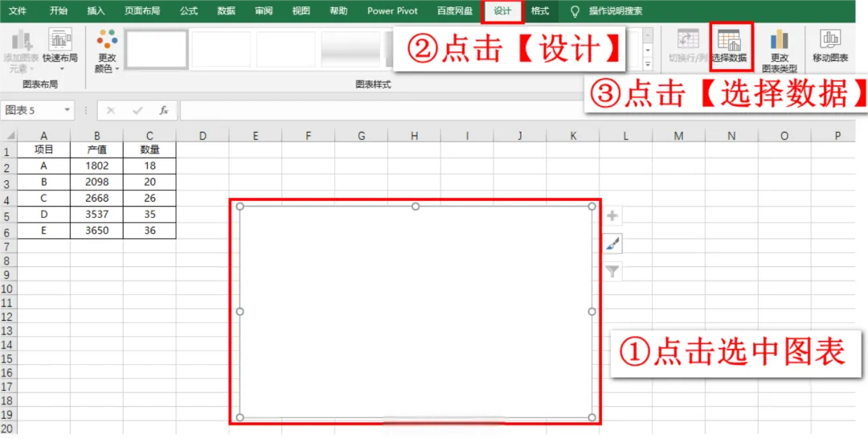Screen dimensions: 868x439
Task: Select the third chart style thumbnail
Action: click(286, 49)
